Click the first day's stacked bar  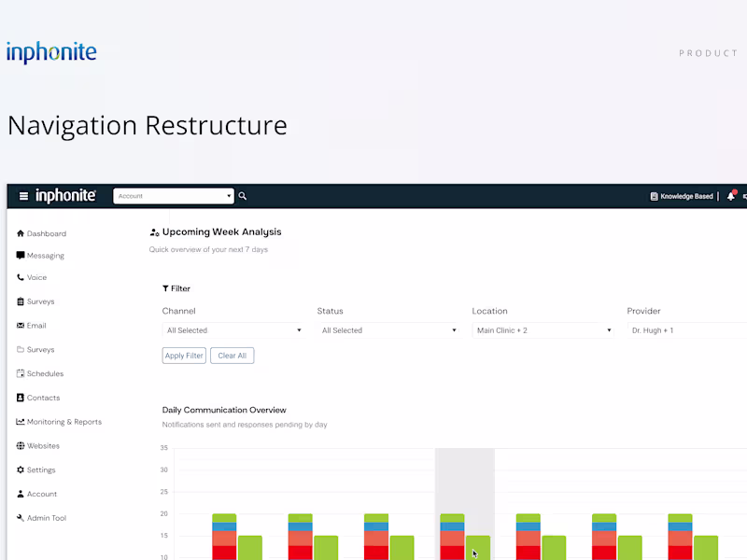[224, 536]
